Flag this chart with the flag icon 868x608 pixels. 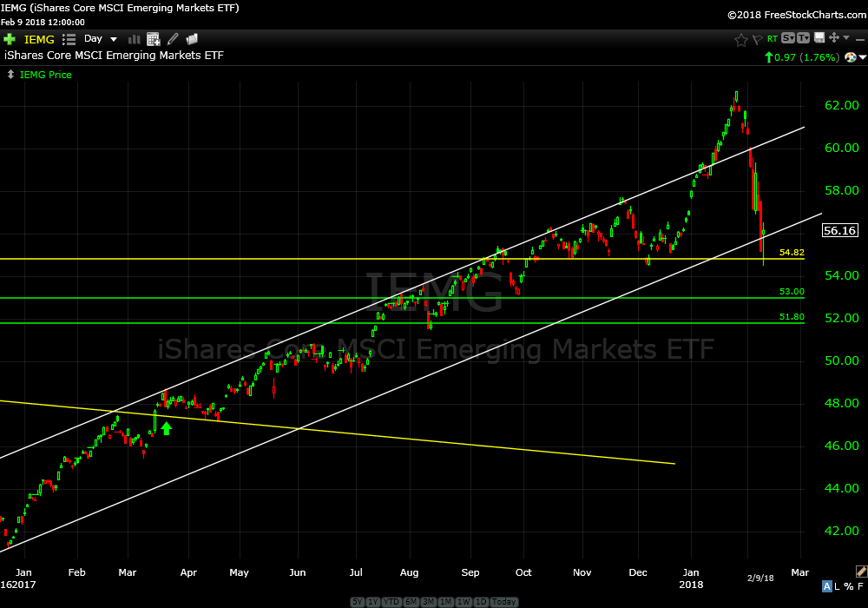pos(756,39)
